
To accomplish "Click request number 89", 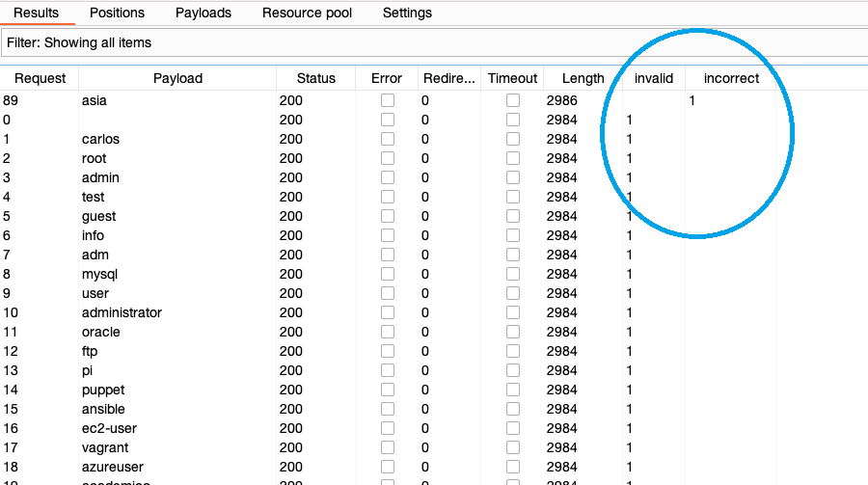I will pos(11,100).
